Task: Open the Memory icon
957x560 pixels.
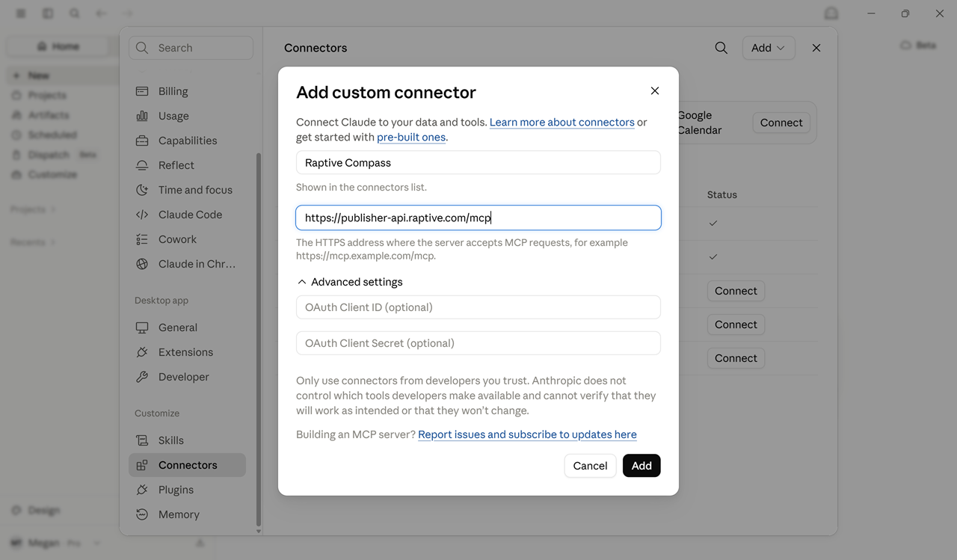Action: point(142,514)
